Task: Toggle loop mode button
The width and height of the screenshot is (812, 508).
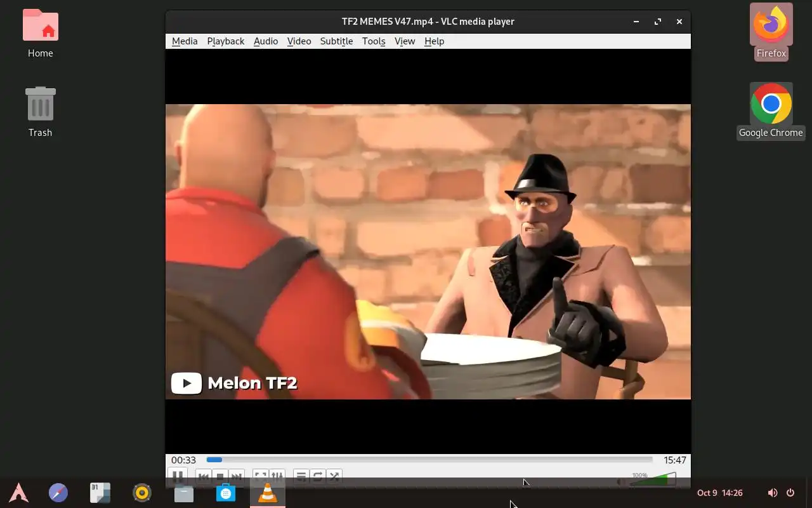Action: pyautogui.click(x=318, y=476)
